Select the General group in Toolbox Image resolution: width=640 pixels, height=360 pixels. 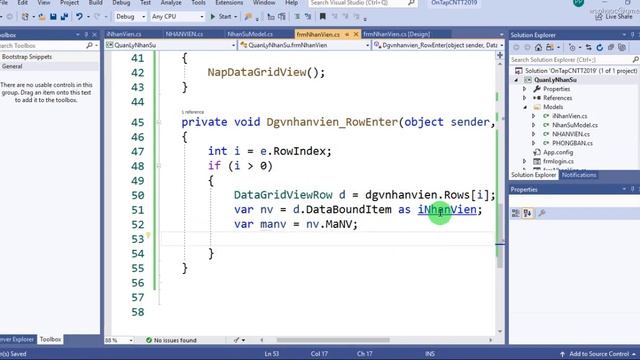coord(49,66)
